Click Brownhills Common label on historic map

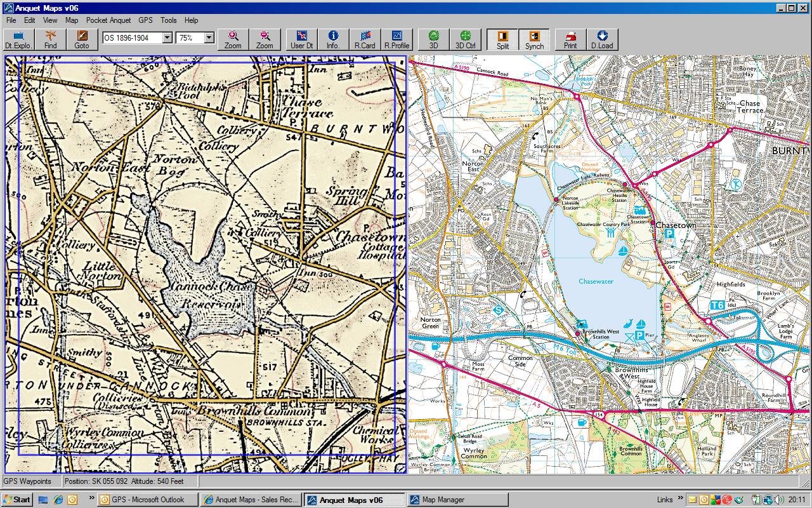[x=253, y=410]
